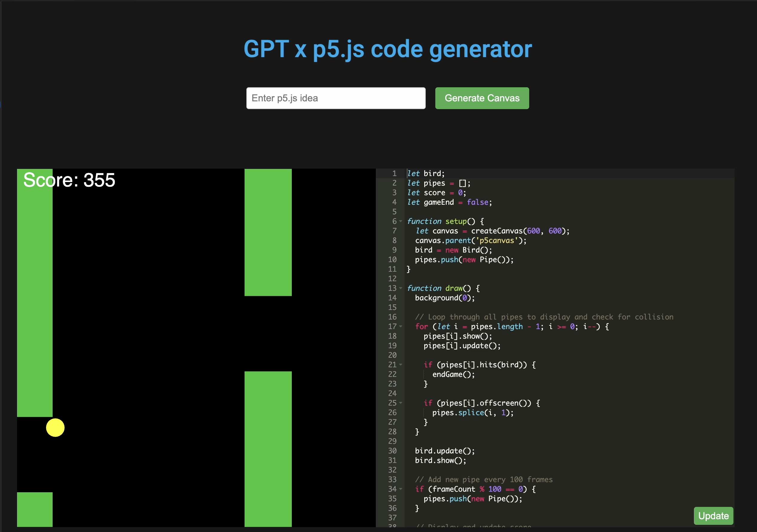Screen dimensions: 757x532
Task: Collapse the offscreen if-block fold at line 25
Action: [x=400, y=403]
